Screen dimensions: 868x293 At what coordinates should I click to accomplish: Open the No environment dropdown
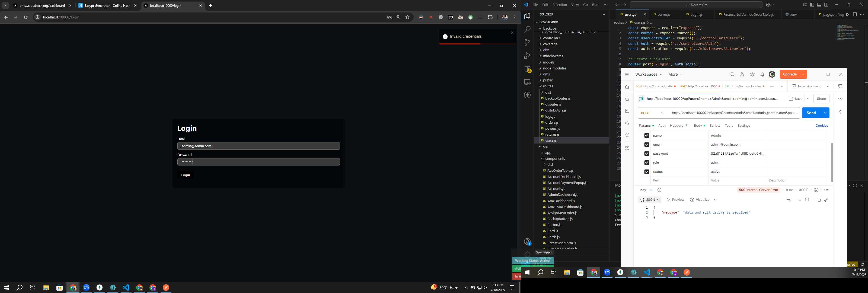(810, 87)
